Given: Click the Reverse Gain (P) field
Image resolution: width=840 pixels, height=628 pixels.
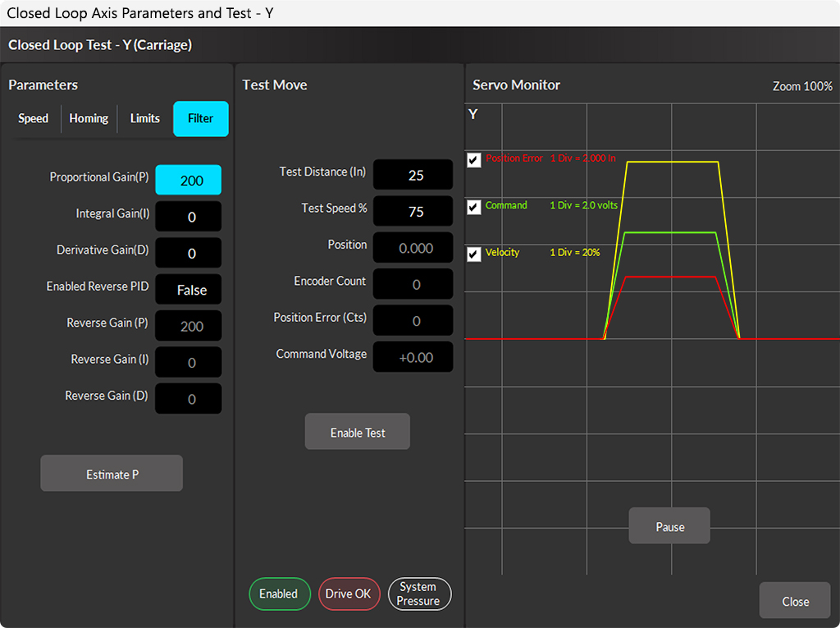Looking at the screenshot, I should [189, 326].
